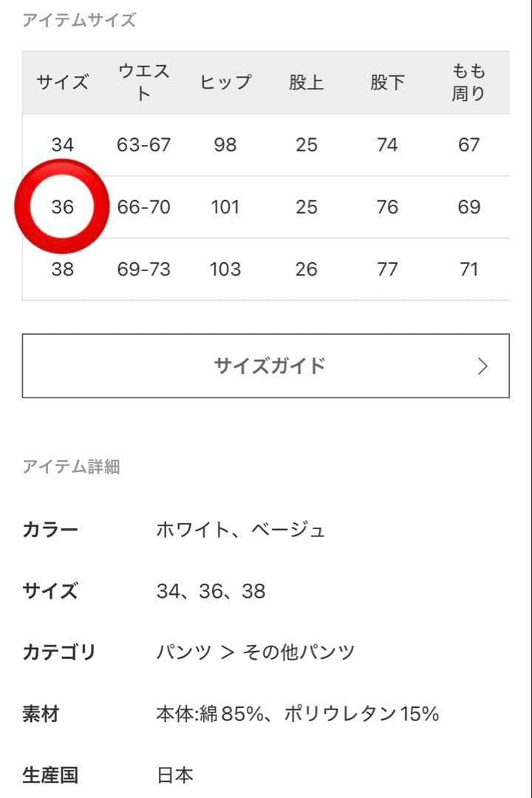Click the アイテムサイズ section heading
Image resolution: width=532 pixels, height=798 pixels.
(79, 21)
